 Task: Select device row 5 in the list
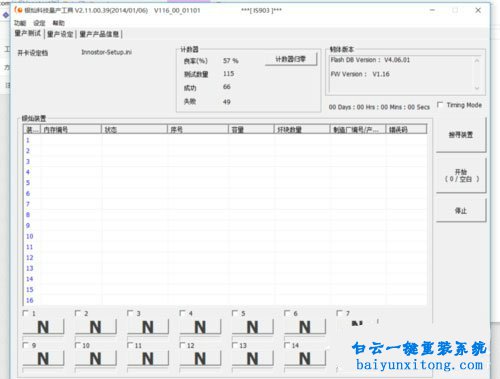pos(225,183)
